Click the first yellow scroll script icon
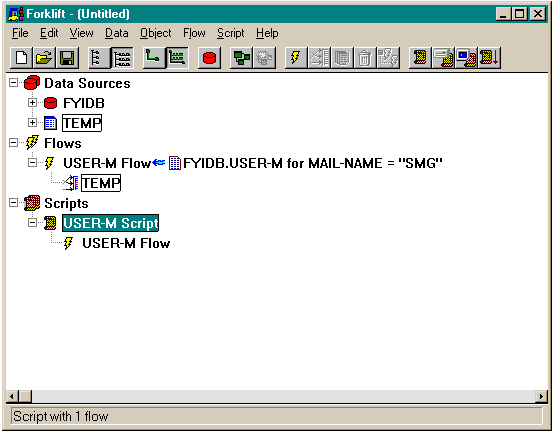The height and width of the screenshot is (433, 556). click(x=420, y=57)
